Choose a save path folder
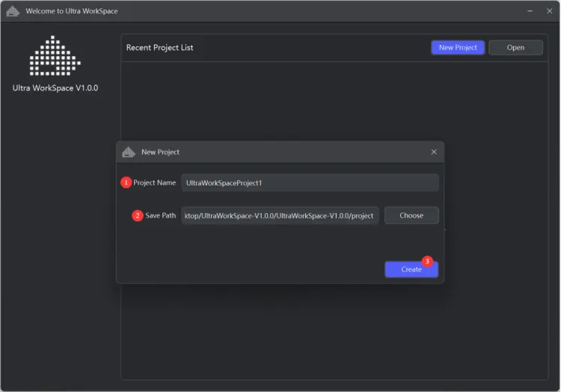Screen dimensions: 561x392 tap(411, 215)
